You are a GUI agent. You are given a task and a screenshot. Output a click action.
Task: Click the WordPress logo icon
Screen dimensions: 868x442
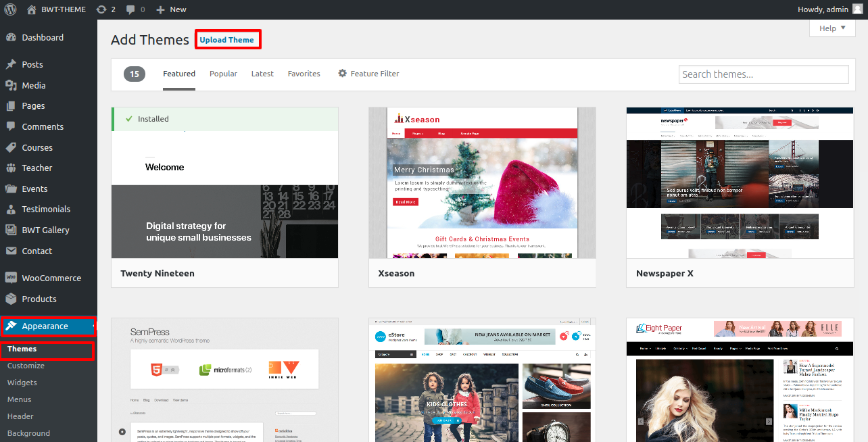pos(11,9)
